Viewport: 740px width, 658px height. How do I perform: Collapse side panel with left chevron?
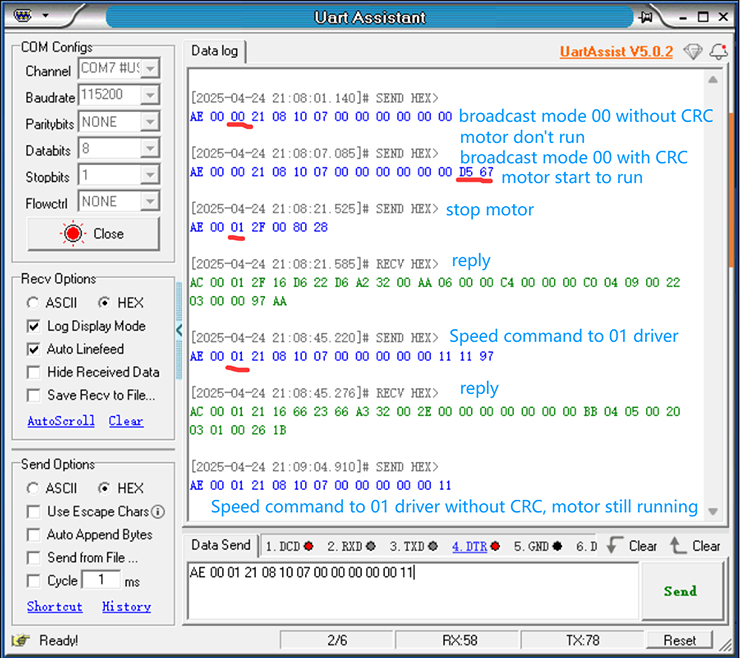coord(179,330)
